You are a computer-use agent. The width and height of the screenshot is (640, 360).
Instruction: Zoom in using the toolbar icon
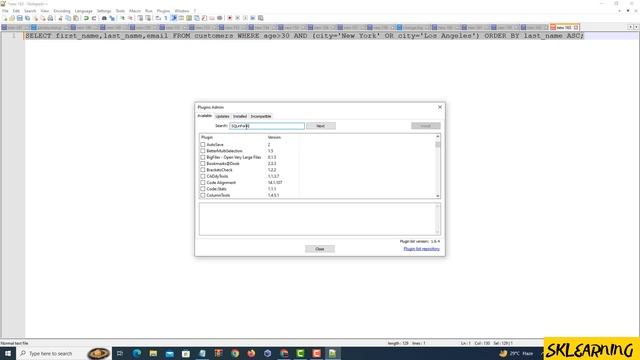(122, 18)
